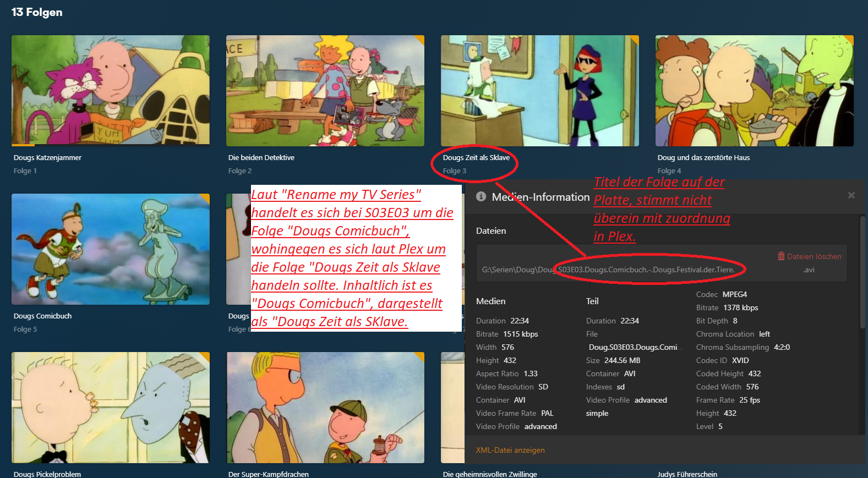Click Doug und das zerstörte Haus title
Image resolution: width=868 pixels, height=478 pixels.
[703, 157]
